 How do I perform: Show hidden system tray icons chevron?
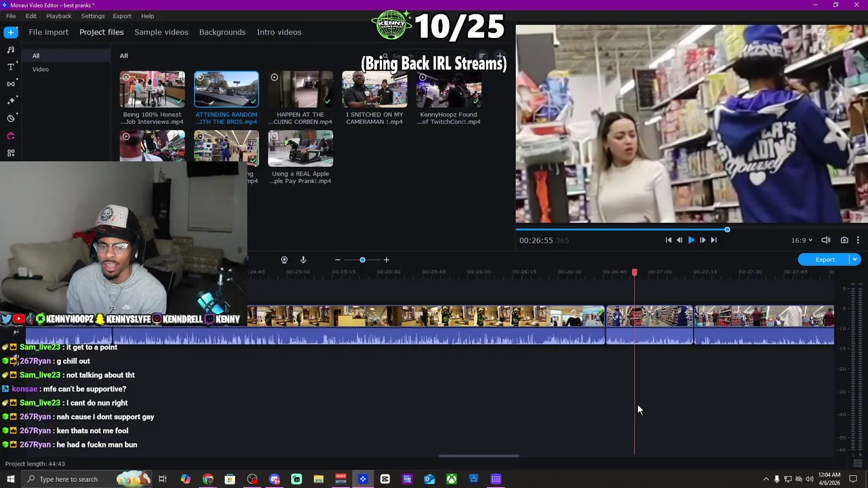[x=766, y=479]
